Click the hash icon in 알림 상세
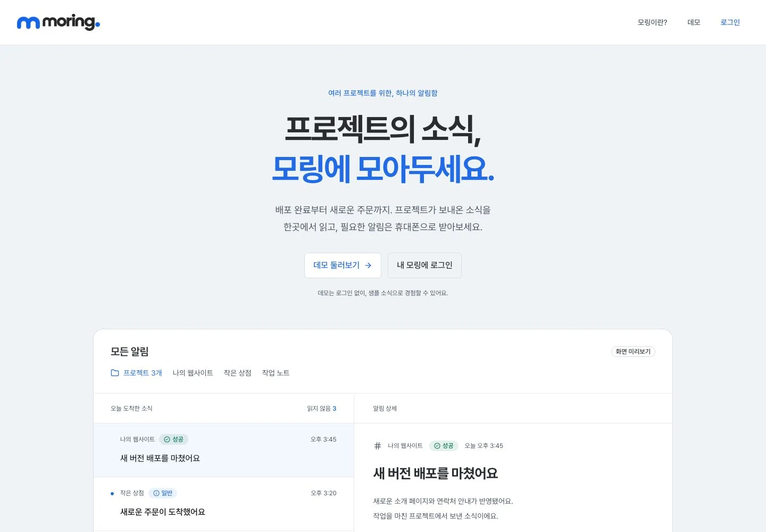766x532 pixels. [378, 446]
